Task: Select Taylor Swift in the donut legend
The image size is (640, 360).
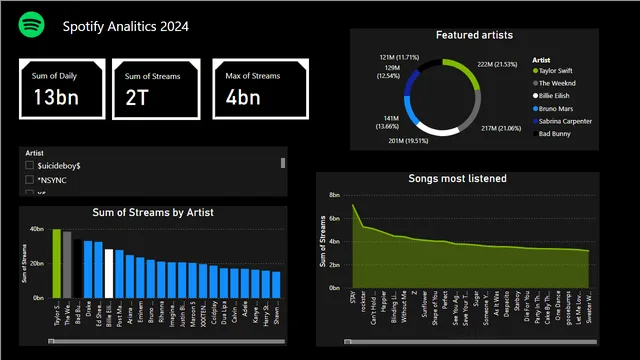Action: pyautogui.click(x=553, y=71)
